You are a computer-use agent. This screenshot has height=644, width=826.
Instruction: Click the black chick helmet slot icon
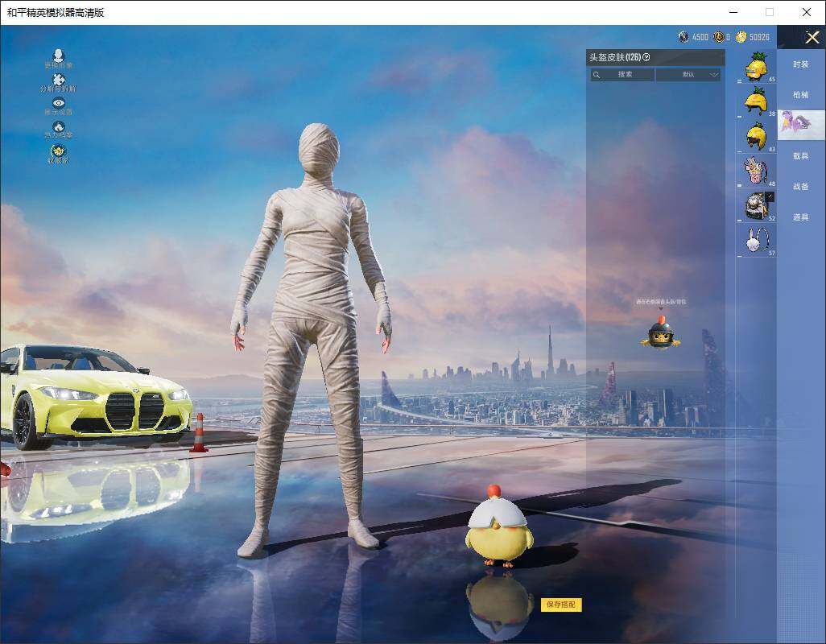[661, 332]
